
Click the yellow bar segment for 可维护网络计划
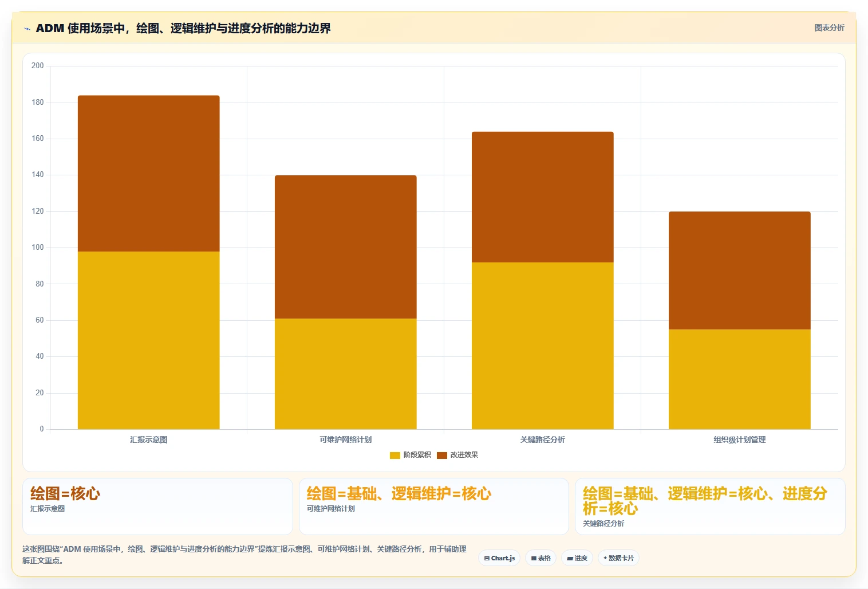point(346,374)
